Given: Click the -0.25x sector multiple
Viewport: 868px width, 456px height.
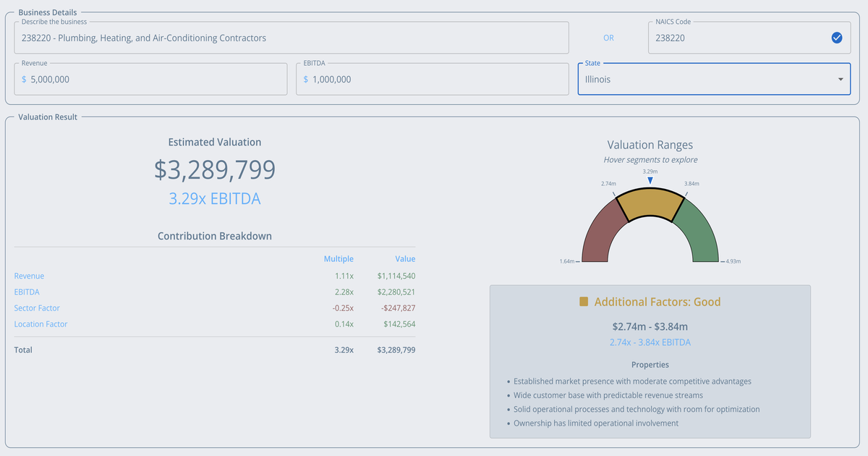Looking at the screenshot, I should [344, 308].
